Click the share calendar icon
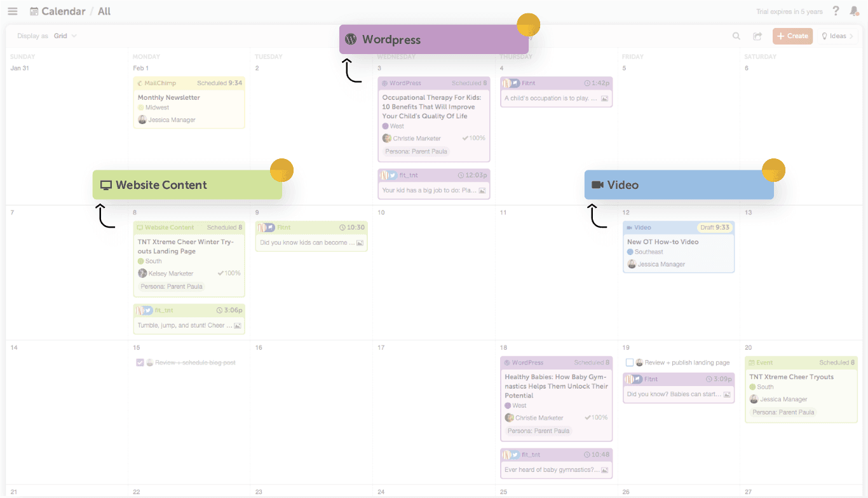Image resolution: width=868 pixels, height=498 pixels. click(x=757, y=36)
